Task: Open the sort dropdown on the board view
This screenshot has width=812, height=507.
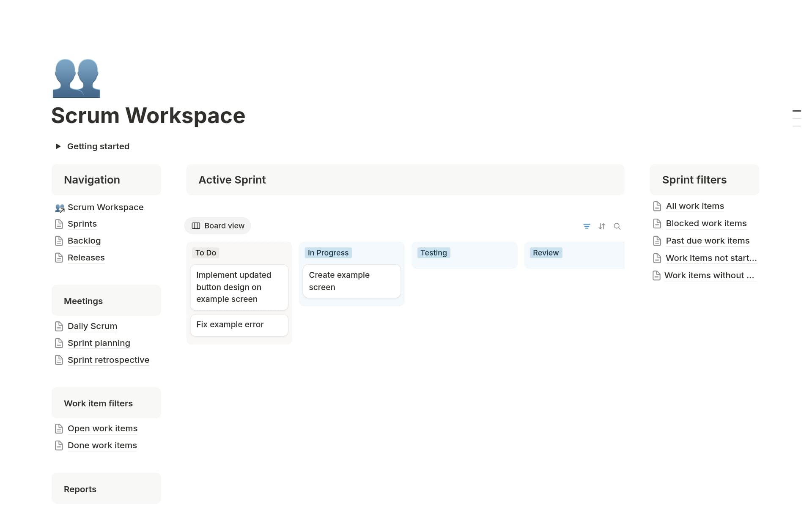Action: tap(602, 226)
